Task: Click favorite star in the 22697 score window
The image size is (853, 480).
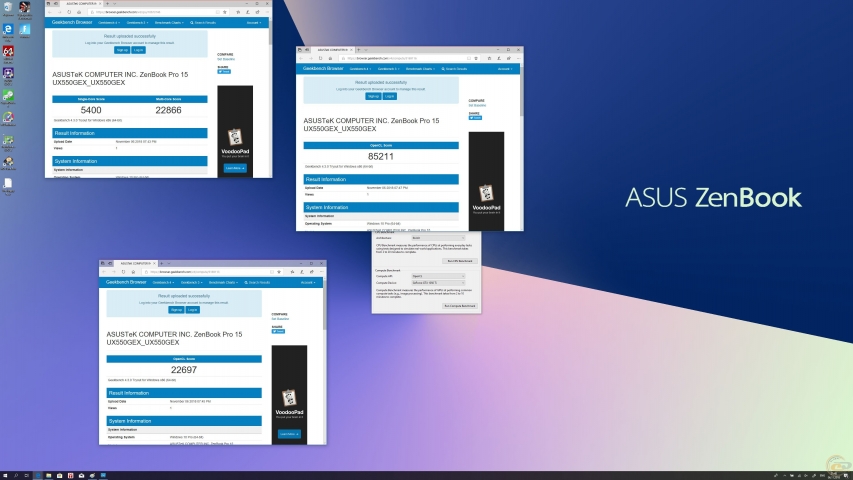Action: (279, 272)
